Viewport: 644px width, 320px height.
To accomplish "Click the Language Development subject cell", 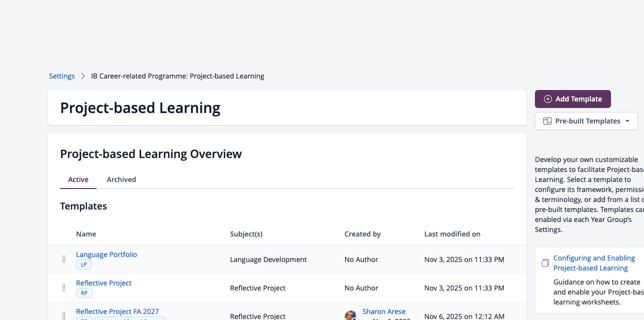I will pos(268,259).
